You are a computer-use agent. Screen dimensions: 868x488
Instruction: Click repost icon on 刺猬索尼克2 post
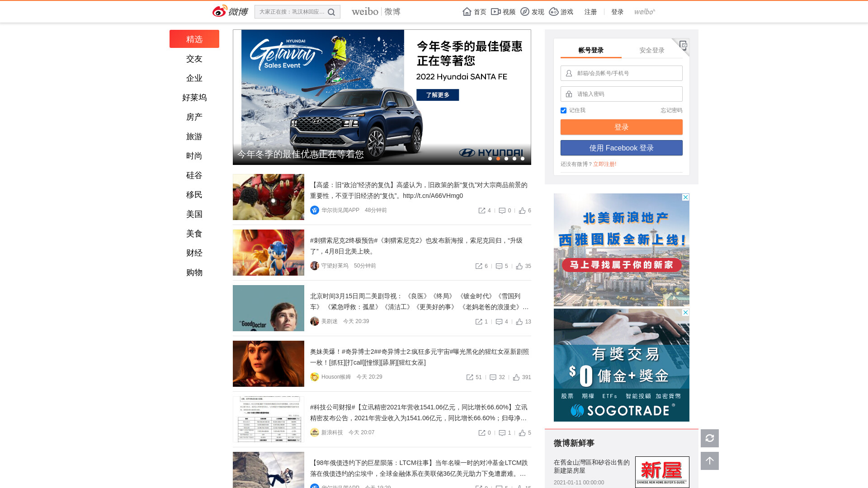point(479,266)
